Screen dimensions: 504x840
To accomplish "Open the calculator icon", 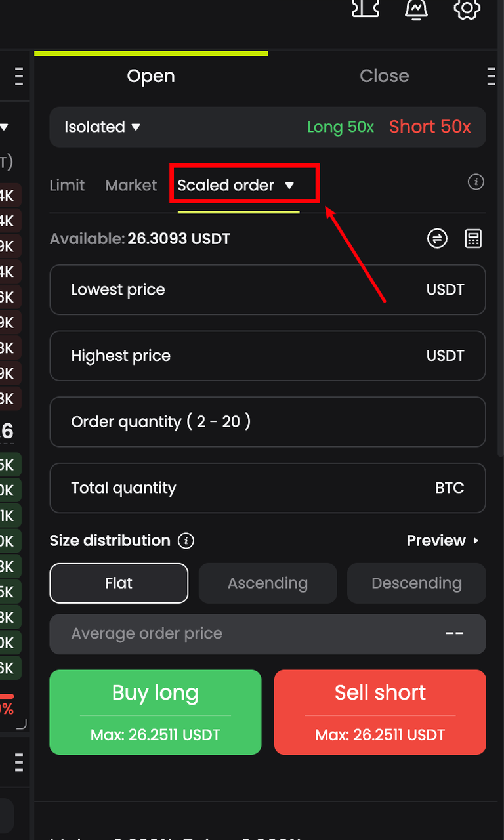I will 473,239.
